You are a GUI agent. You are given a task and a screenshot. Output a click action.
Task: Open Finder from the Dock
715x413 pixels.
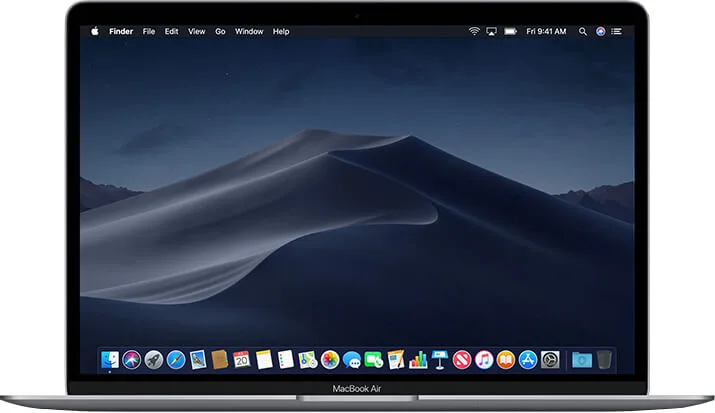(x=109, y=360)
